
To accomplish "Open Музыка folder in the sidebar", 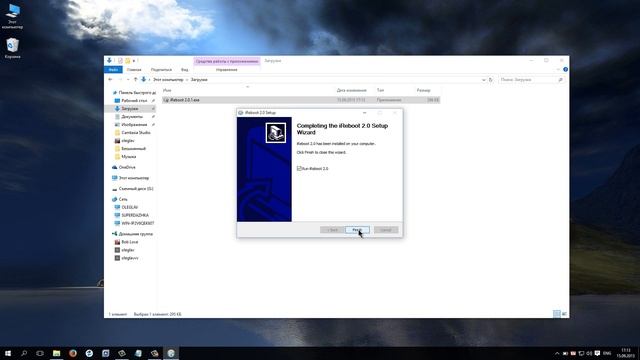I will tap(129, 157).
